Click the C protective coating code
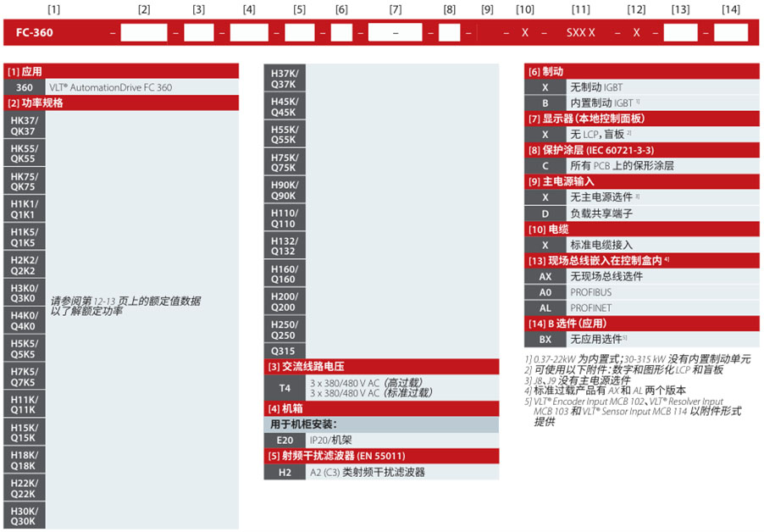Viewport: 764px width, 532px height. [546, 165]
